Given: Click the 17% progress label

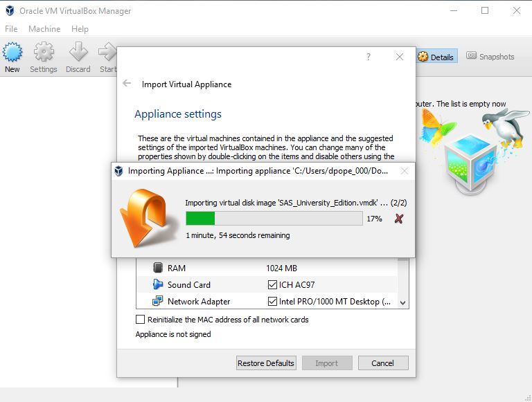Looking at the screenshot, I should click(374, 219).
